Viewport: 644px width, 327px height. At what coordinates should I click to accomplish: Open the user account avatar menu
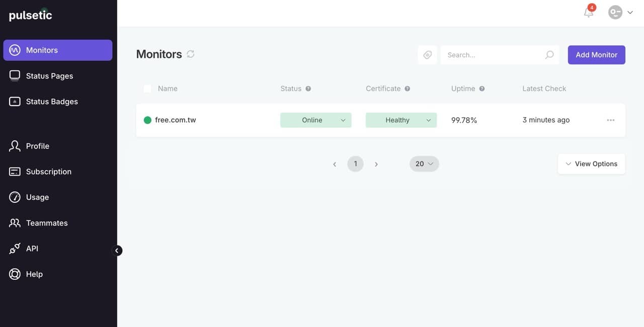tap(620, 13)
